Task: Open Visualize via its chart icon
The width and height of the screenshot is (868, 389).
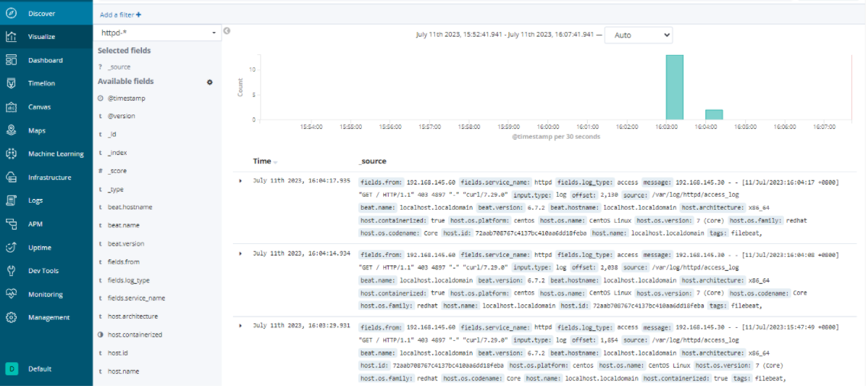Action: (11, 37)
